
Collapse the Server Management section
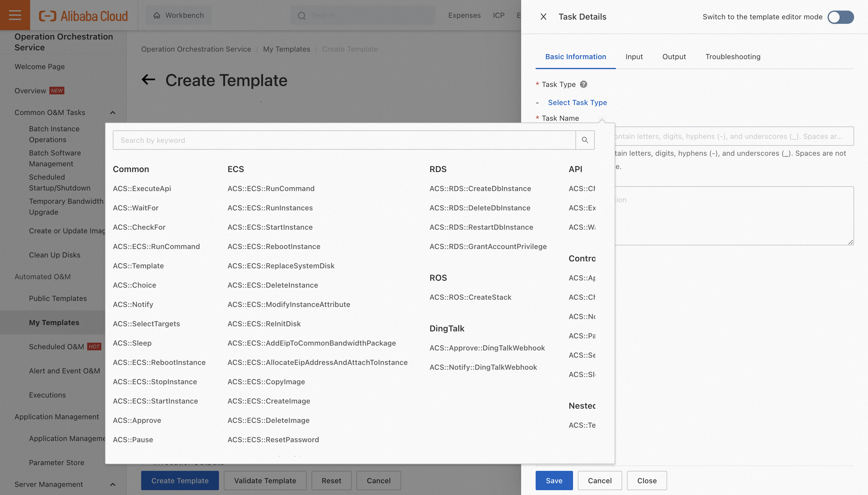pos(113,484)
